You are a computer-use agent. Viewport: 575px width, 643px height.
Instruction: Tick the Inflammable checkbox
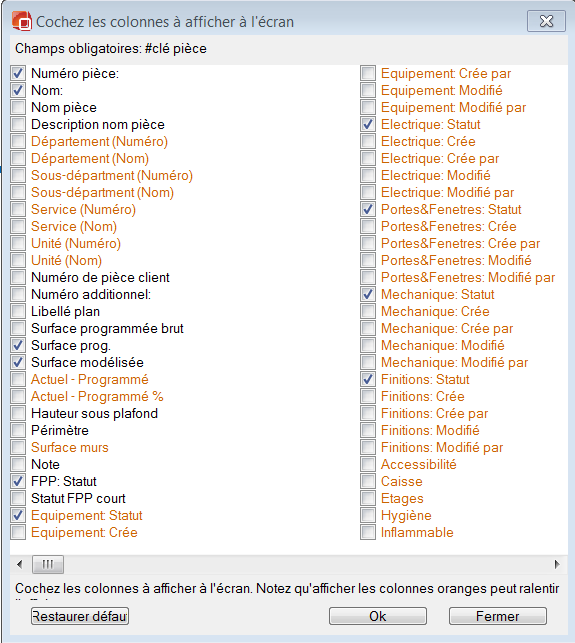(x=368, y=532)
